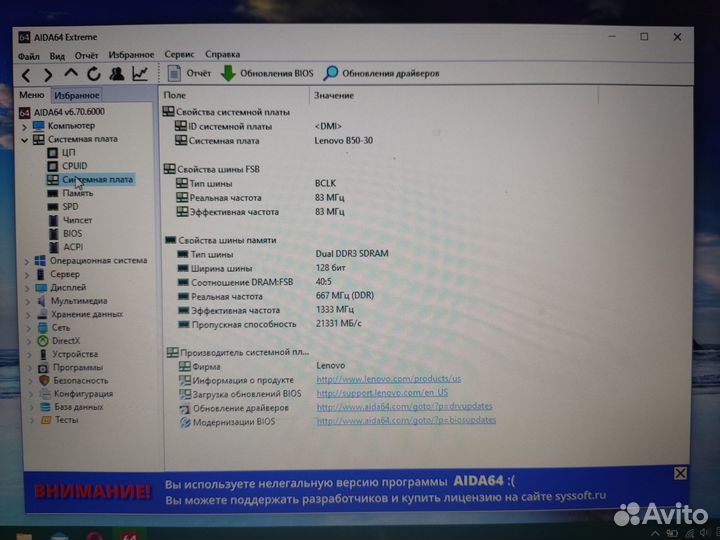Select the ACPI tree item
This screenshot has width=720, height=540.
click(73, 247)
